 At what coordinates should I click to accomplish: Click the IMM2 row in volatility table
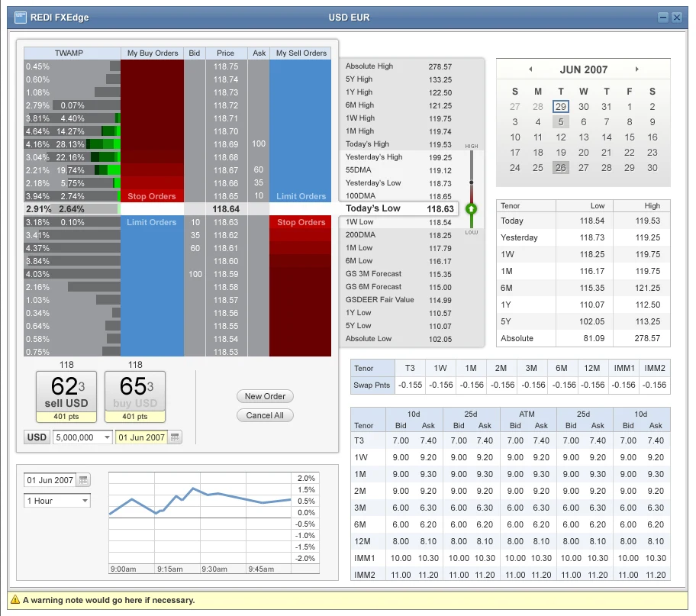coord(511,575)
